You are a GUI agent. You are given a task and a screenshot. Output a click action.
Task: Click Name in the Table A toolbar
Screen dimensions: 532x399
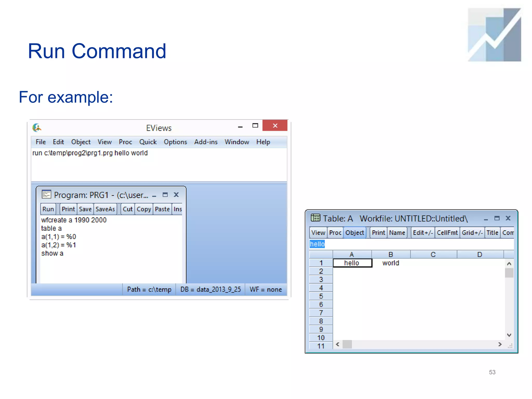pos(397,232)
